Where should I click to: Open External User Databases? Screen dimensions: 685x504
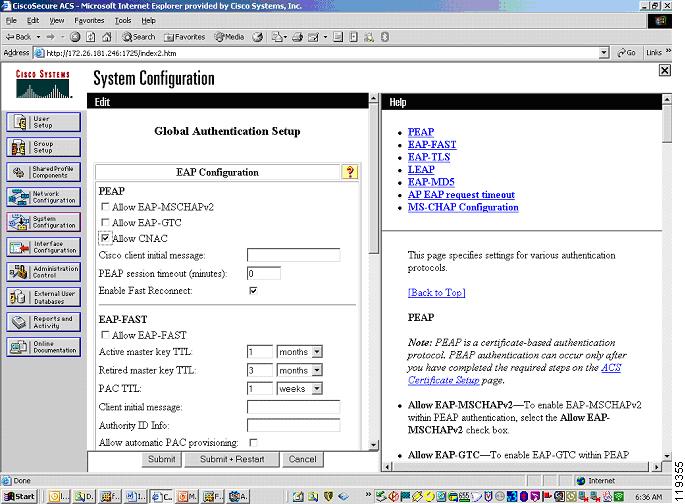point(44,297)
